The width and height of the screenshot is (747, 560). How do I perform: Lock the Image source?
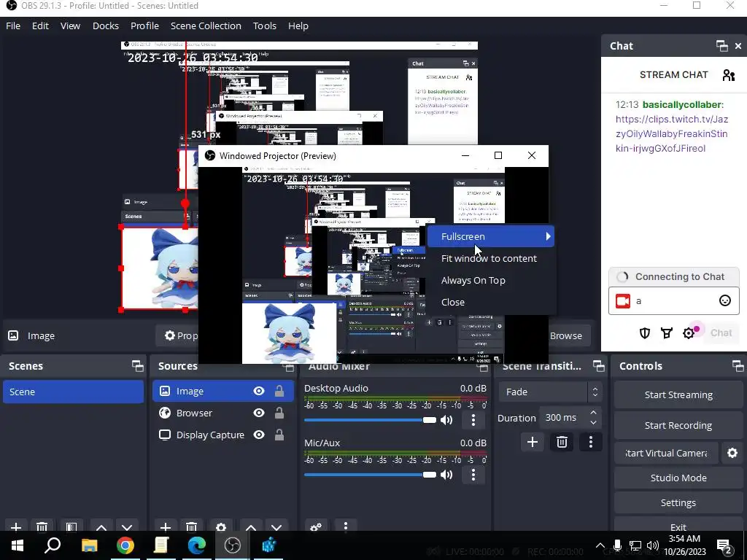279,391
